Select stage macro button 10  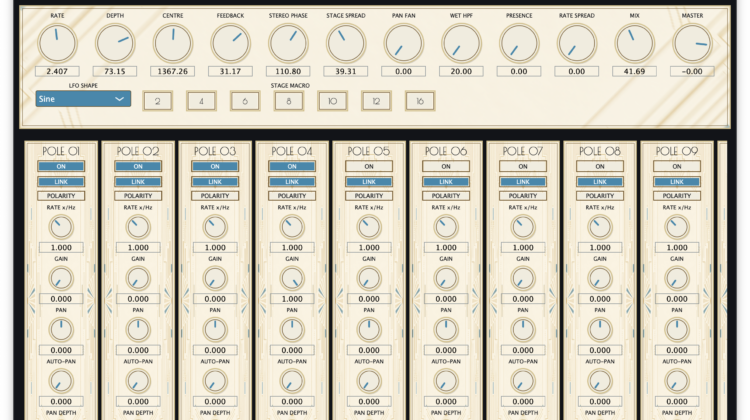[x=332, y=101]
